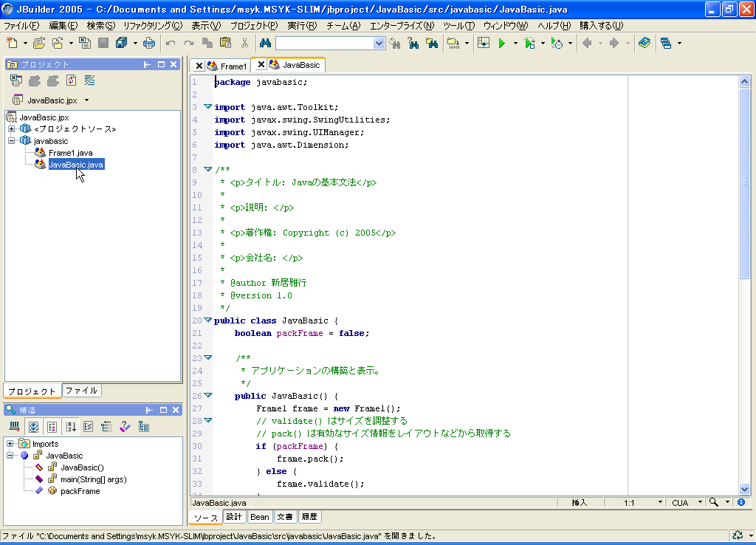Switch to the 設計 design view tab
This screenshot has width=756, height=545.
click(234, 517)
